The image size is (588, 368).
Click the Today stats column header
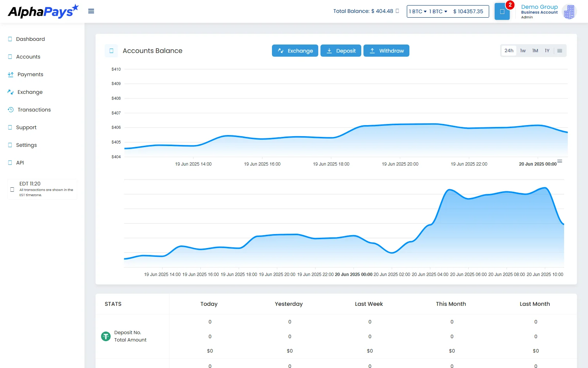tap(209, 304)
